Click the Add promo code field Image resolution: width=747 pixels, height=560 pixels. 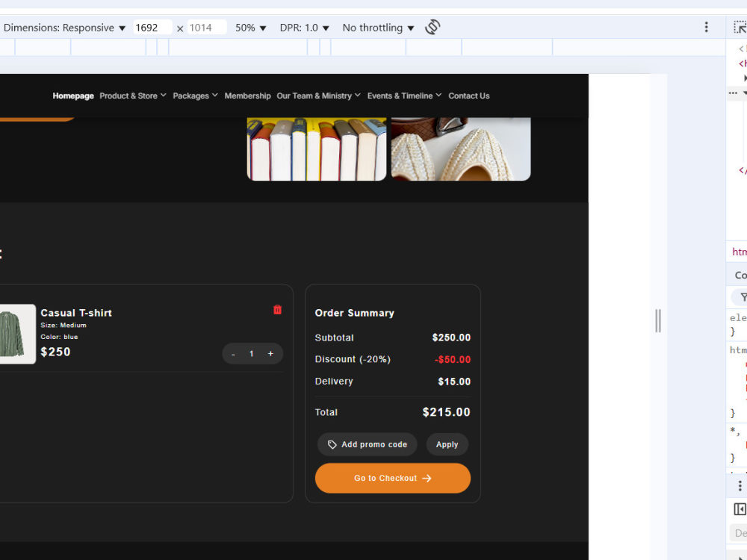click(367, 444)
